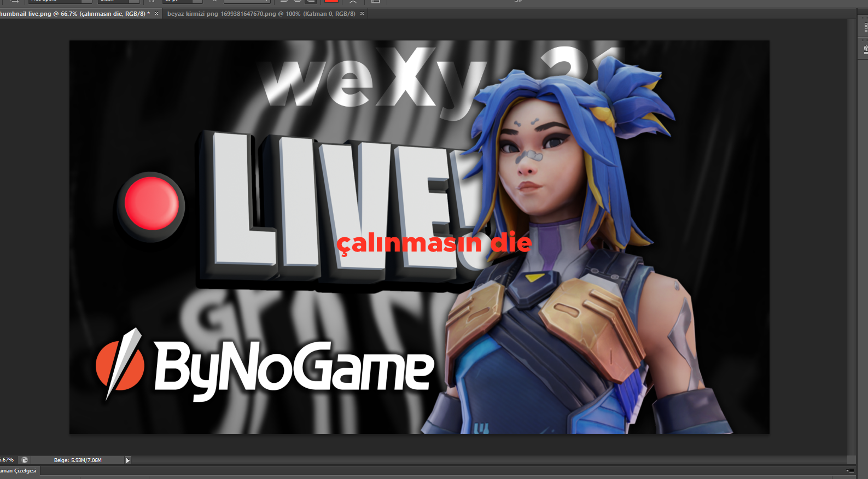The image size is (868, 479).
Task: Click the ByNoGame logo on the canvas
Action: [x=265, y=365]
